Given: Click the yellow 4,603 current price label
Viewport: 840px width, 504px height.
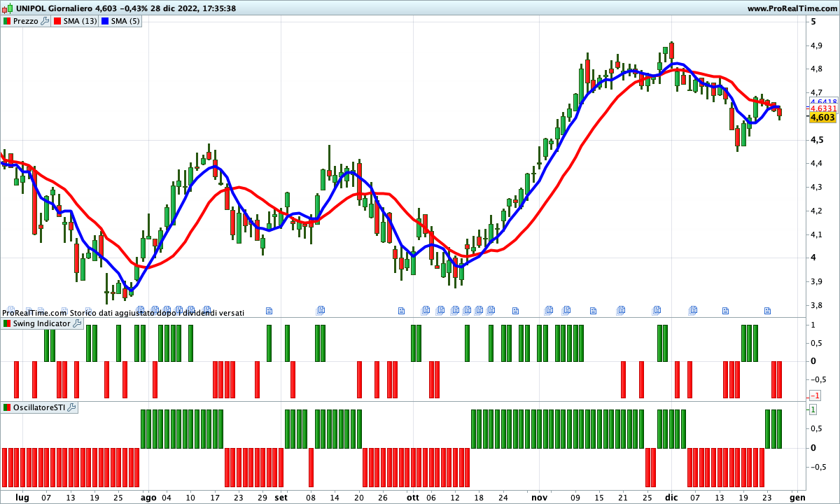Looking at the screenshot, I should [x=822, y=118].
